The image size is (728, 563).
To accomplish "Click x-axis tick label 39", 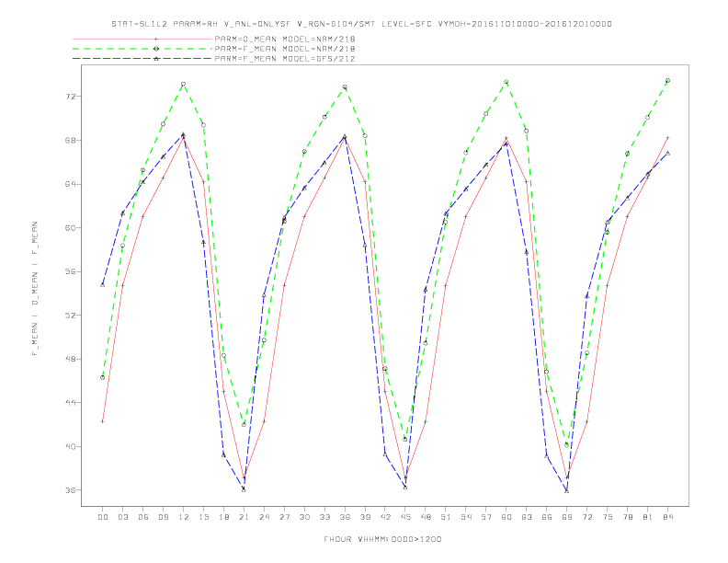I will click(365, 517).
